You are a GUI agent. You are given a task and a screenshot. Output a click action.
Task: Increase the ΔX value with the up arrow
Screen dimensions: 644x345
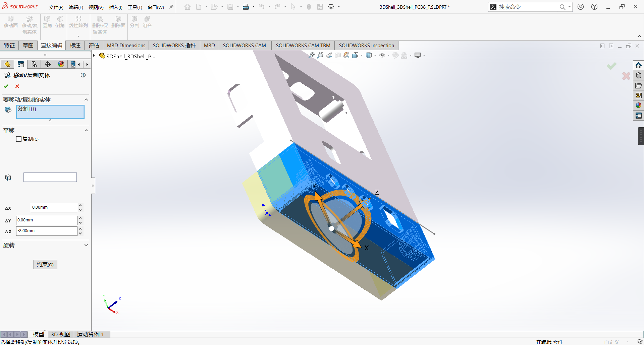click(x=80, y=205)
